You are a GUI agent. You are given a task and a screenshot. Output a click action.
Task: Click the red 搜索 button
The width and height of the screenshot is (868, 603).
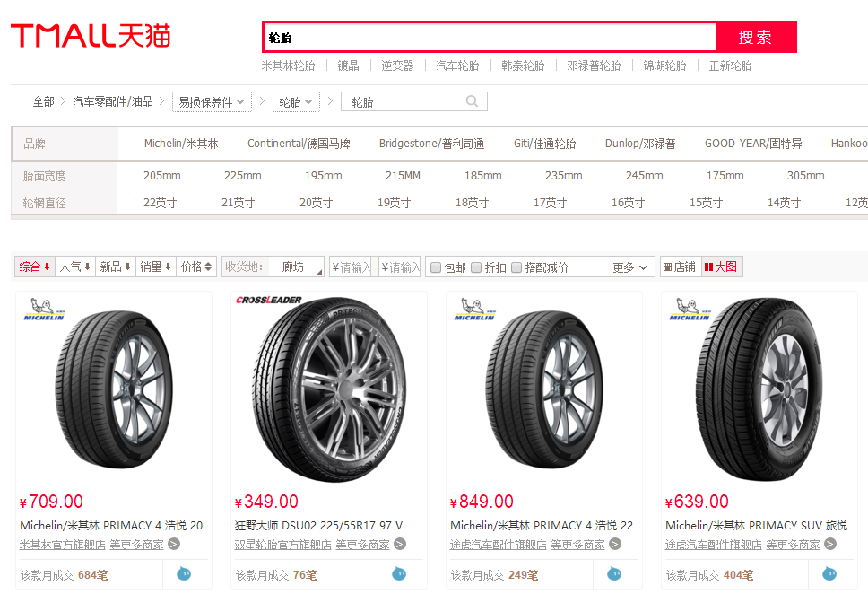pyautogui.click(x=756, y=37)
